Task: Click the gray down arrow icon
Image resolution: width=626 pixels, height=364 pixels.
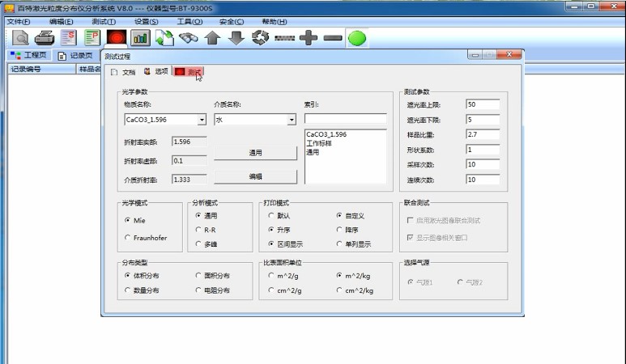Action: (236, 37)
